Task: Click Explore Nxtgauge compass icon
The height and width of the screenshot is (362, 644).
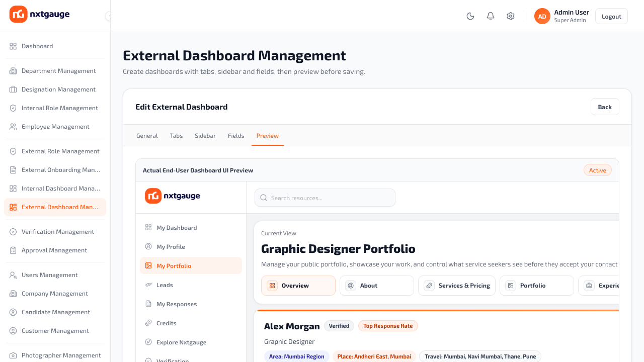Action: coord(148,342)
